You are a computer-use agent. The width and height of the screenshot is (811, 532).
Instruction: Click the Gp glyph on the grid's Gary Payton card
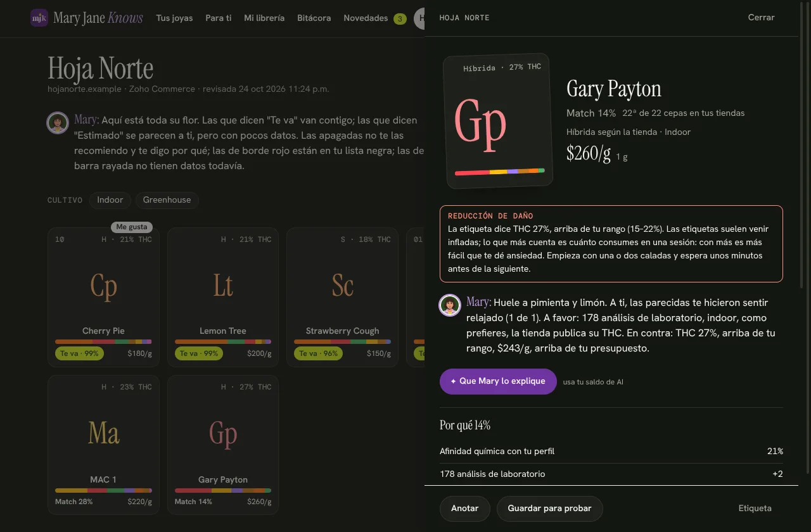coord(223,434)
